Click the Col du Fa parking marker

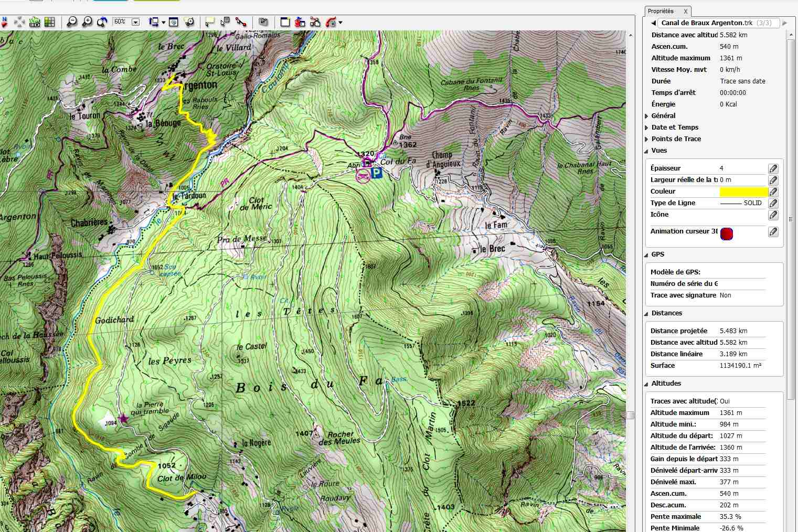[376, 173]
